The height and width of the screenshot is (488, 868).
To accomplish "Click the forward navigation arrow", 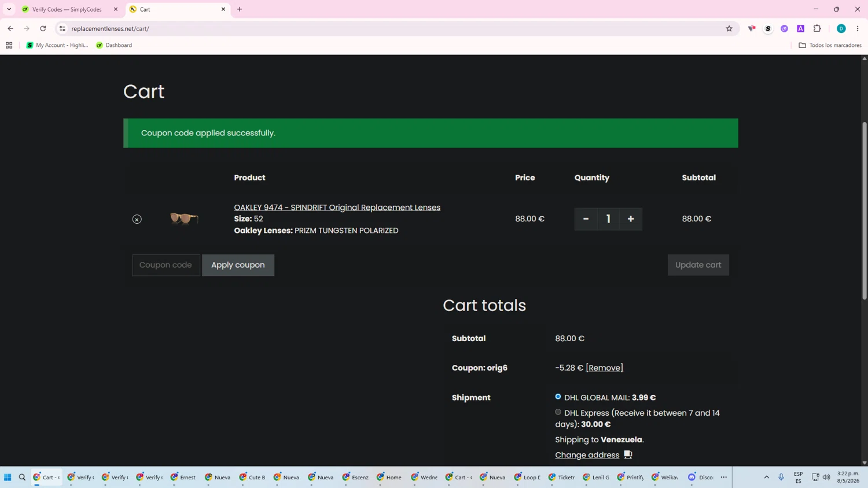I will [27, 28].
